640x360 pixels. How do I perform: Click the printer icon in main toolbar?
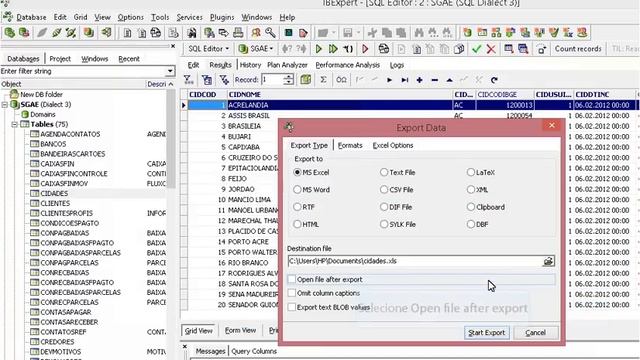click(238, 33)
